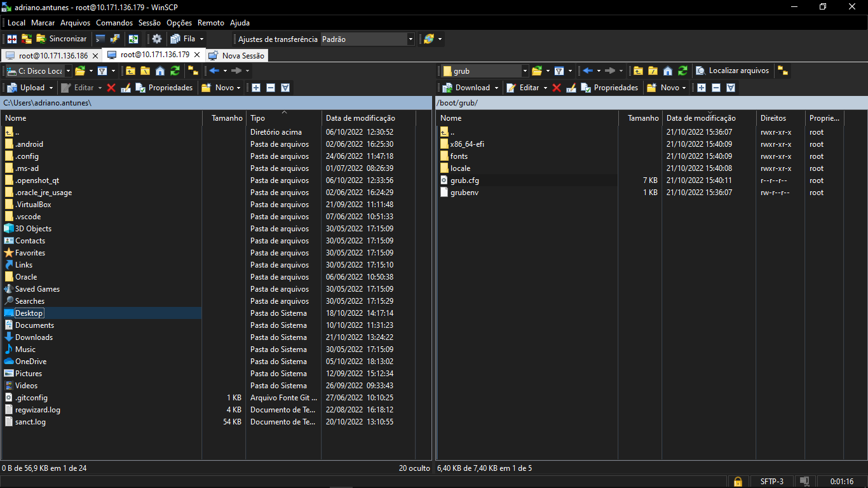Unselect files with minus icon in remote panel
This screenshot has height=488, width=868.
pos(716,88)
